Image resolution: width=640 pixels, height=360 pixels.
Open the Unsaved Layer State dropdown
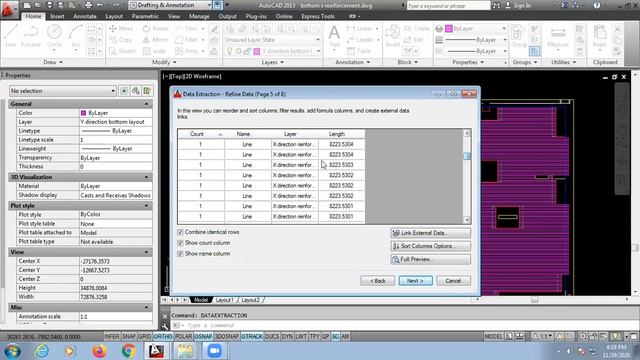tap(272, 40)
